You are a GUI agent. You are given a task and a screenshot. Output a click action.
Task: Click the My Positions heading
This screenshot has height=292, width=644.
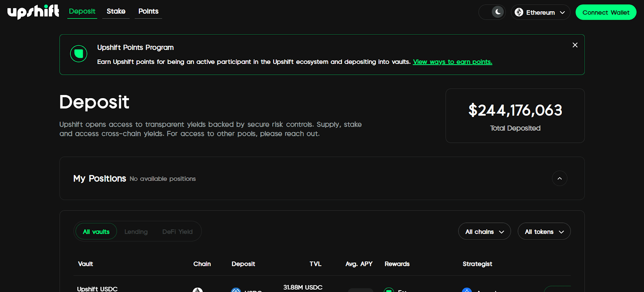[x=99, y=179]
